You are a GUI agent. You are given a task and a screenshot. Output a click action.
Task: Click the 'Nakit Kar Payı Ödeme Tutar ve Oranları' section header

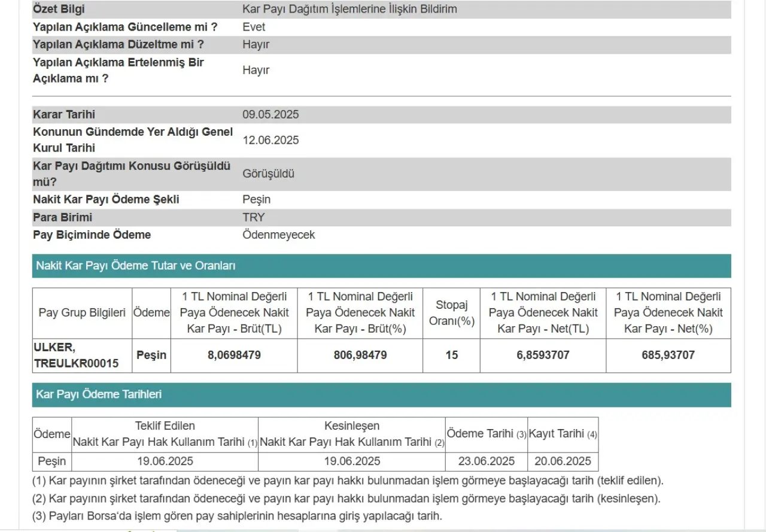point(136,266)
